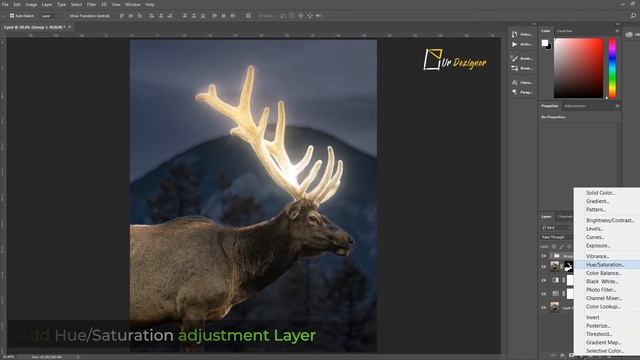The width and height of the screenshot is (640, 360).
Task: Open the Layer menu
Action: click(x=47, y=4)
